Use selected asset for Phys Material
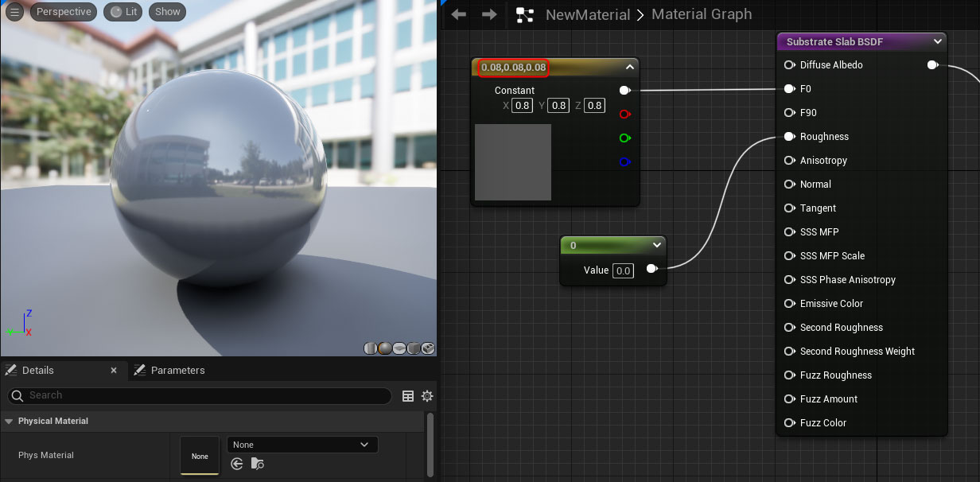 (x=236, y=464)
